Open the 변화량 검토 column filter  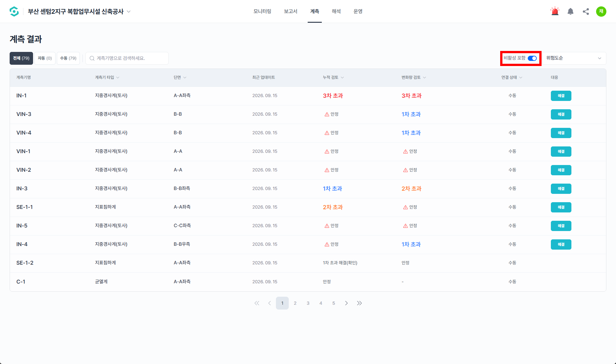tap(424, 78)
